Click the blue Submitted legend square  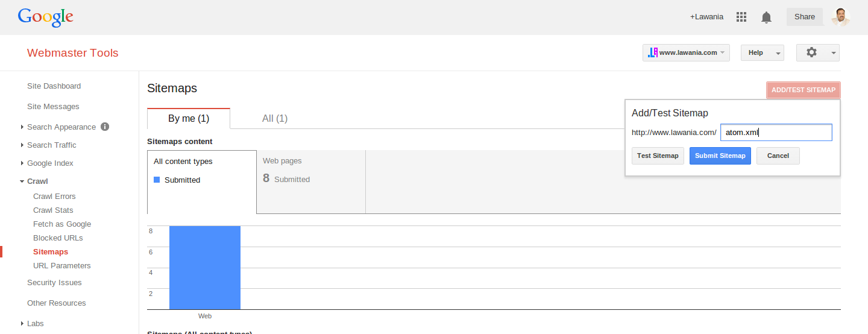(x=157, y=180)
